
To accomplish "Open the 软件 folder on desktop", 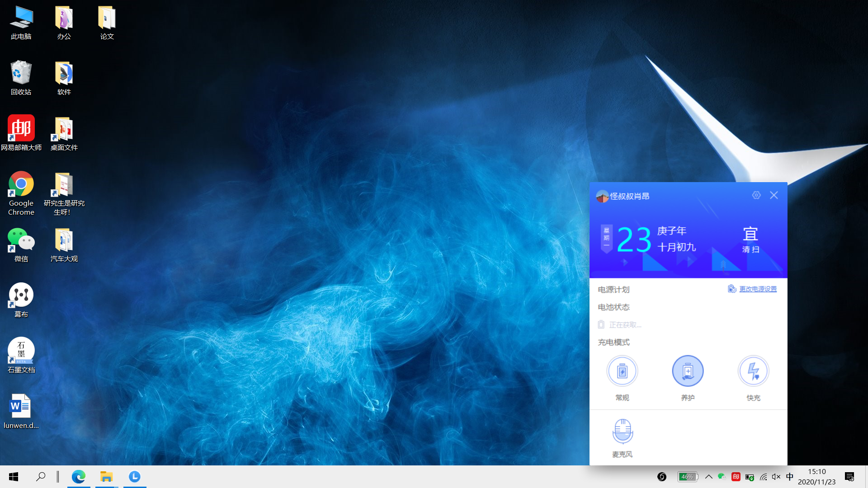I will pyautogui.click(x=64, y=78).
